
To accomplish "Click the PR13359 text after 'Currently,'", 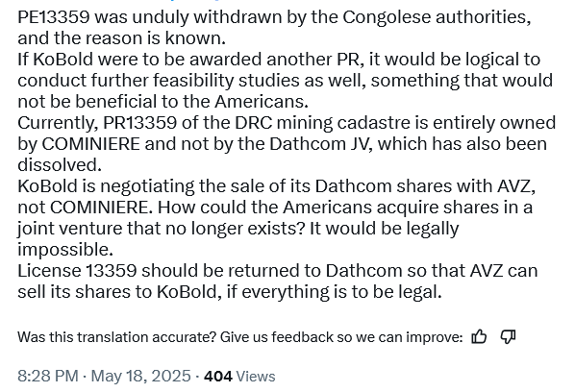I will click(x=139, y=123).
